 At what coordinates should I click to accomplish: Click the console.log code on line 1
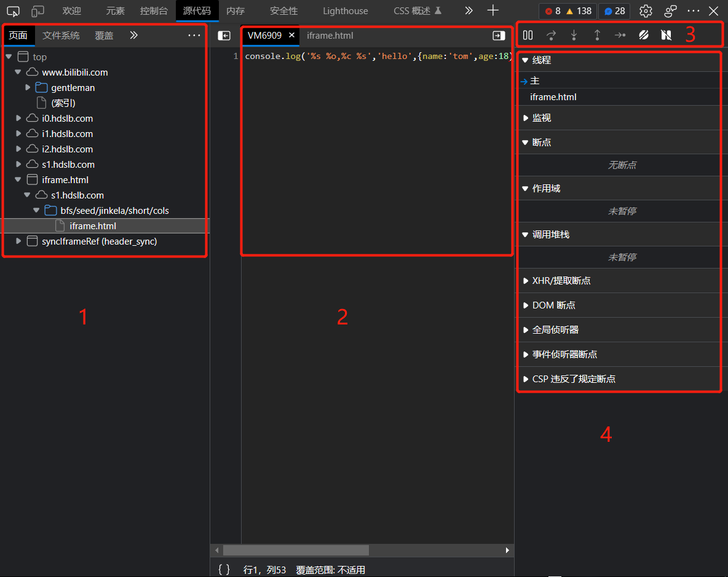[x=377, y=56]
